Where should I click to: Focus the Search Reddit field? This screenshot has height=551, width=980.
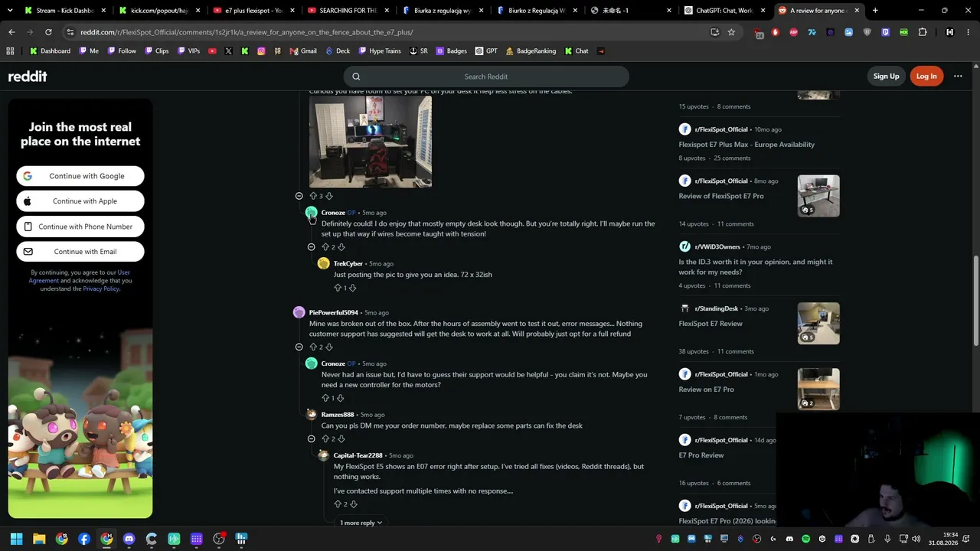click(486, 77)
